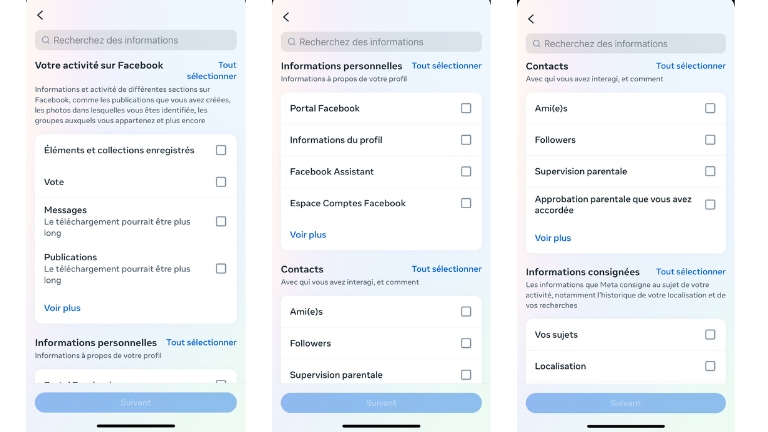Tap the back arrow on the left screen
768x432 pixels.
[40, 15]
